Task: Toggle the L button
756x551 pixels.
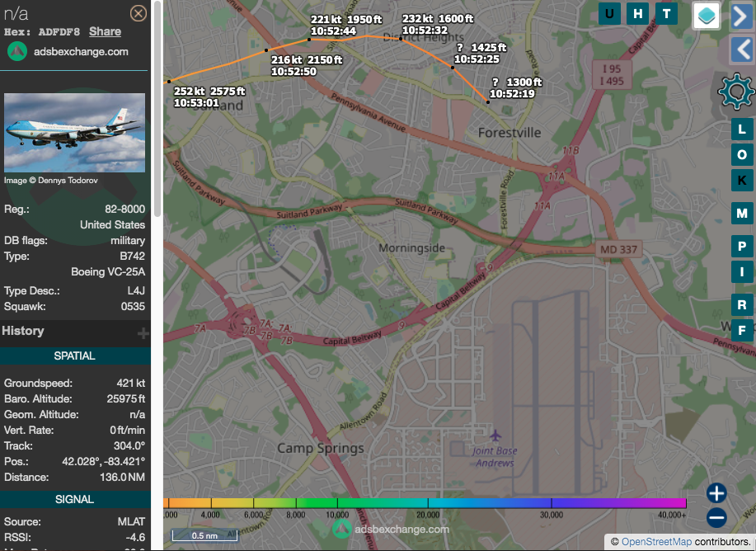Action: 741,130
